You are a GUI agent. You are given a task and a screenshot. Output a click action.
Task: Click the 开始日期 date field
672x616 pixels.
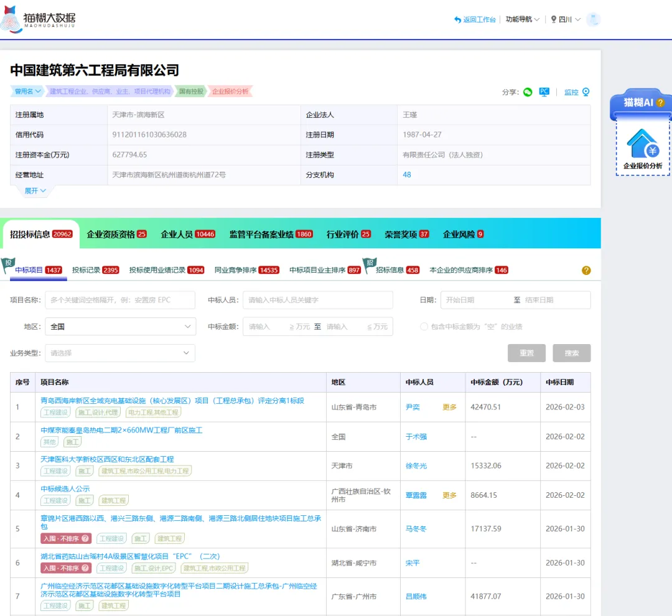tap(476, 300)
